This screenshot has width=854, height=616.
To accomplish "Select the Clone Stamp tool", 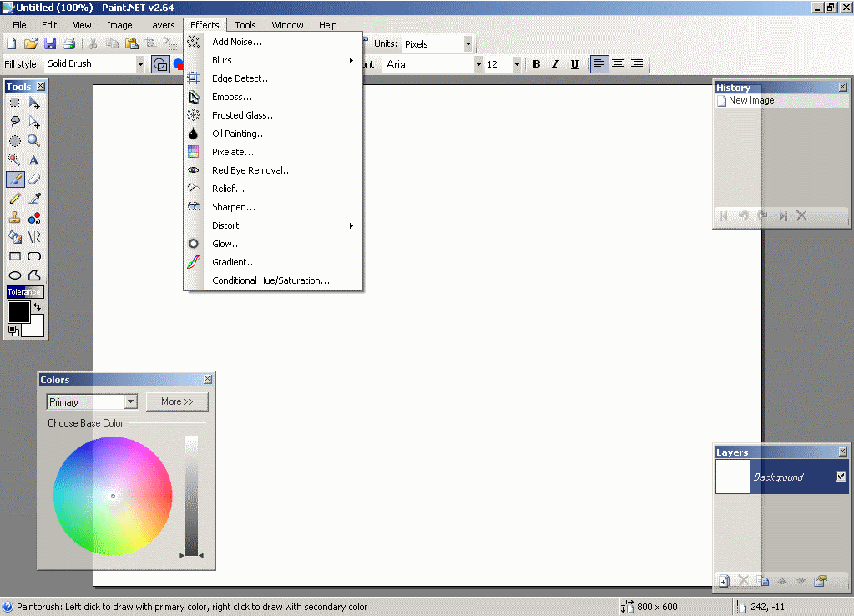I will tap(15, 218).
